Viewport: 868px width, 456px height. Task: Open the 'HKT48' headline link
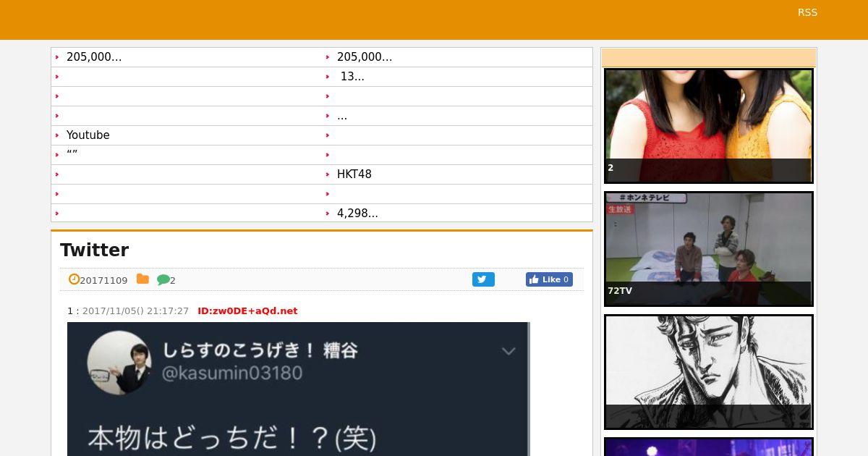click(x=354, y=174)
